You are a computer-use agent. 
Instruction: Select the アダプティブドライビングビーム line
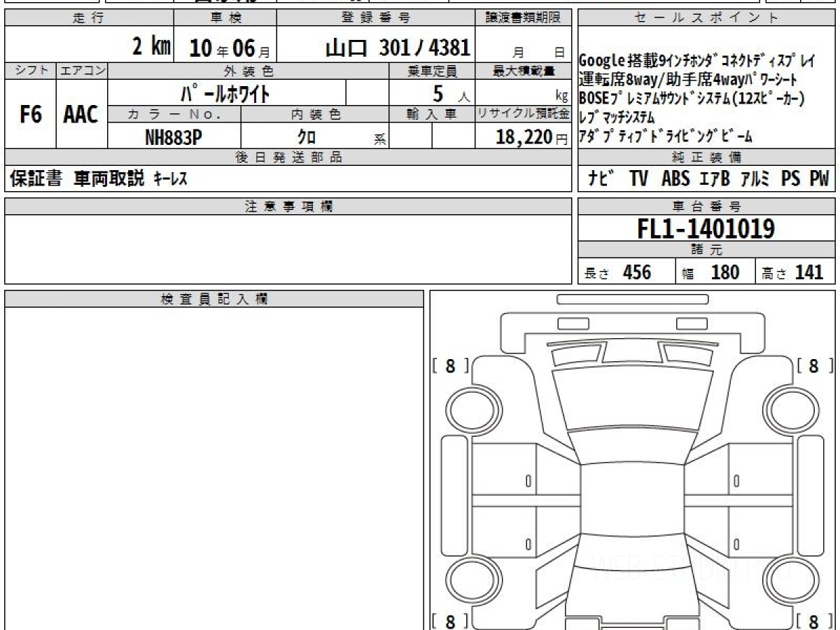click(x=666, y=136)
